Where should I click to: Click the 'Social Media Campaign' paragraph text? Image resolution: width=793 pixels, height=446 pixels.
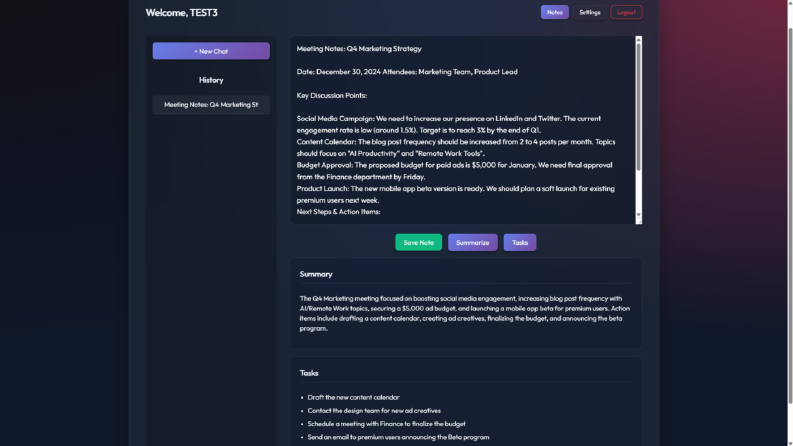click(449, 124)
